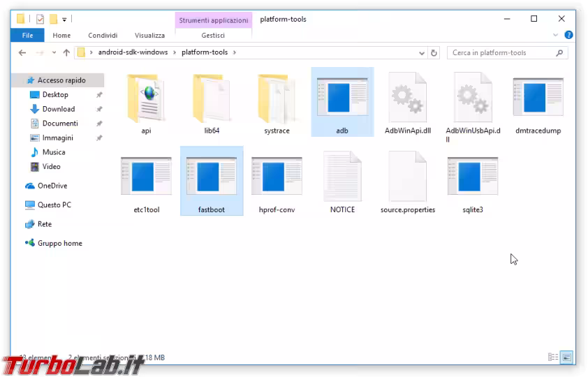This screenshot has height=377, width=588.
Task: Unpin Download using its pin icon
Action: [99, 110]
